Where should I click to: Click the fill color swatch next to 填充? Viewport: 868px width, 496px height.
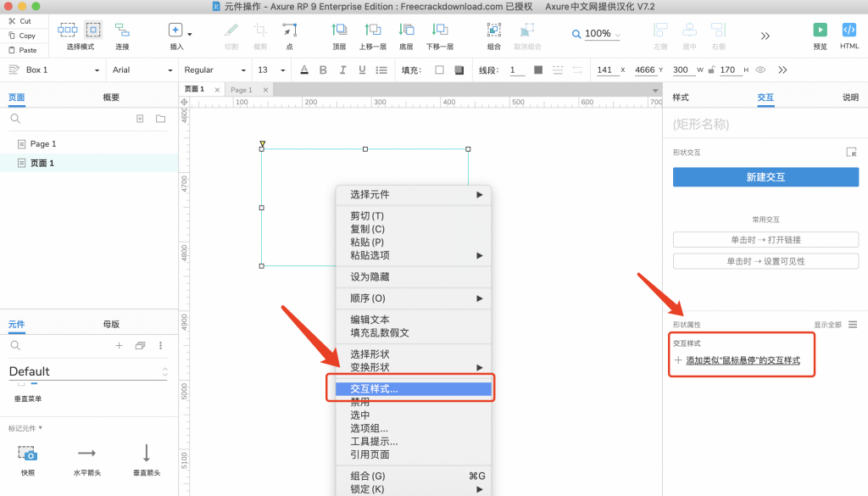pyautogui.click(x=439, y=70)
